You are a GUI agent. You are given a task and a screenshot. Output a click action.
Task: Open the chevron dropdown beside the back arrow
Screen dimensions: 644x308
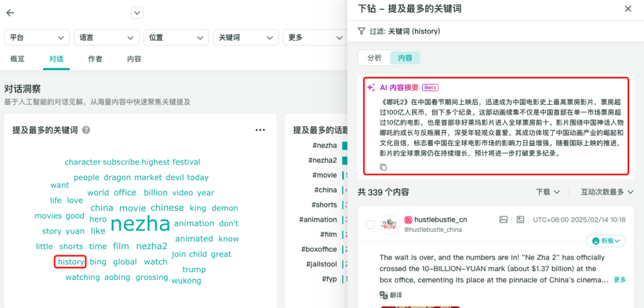[137, 13]
